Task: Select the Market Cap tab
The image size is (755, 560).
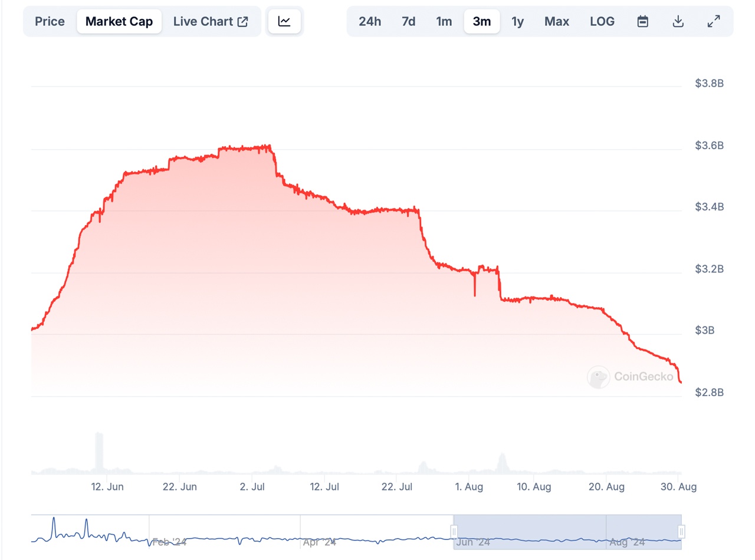Action: [x=119, y=22]
